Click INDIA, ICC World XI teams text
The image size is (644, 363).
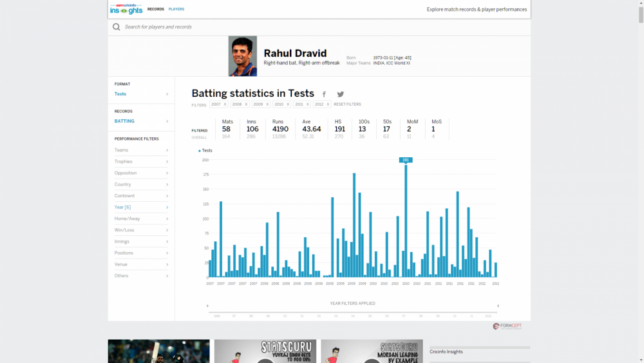pyautogui.click(x=392, y=63)
